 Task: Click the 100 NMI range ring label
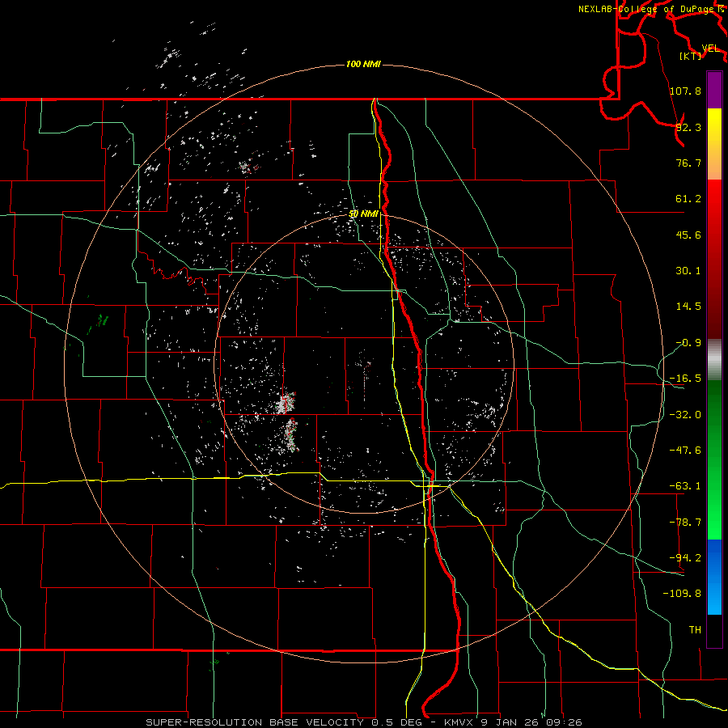(363, 64)
